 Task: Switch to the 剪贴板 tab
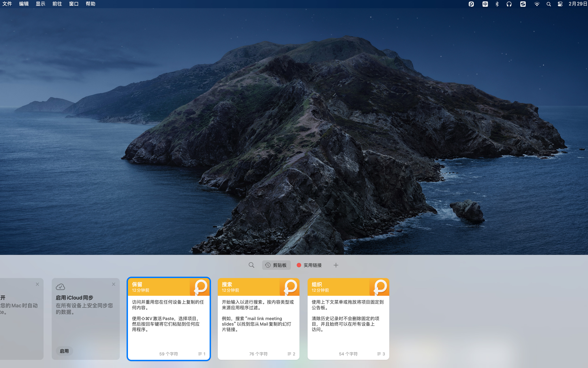tap(276, 265)
